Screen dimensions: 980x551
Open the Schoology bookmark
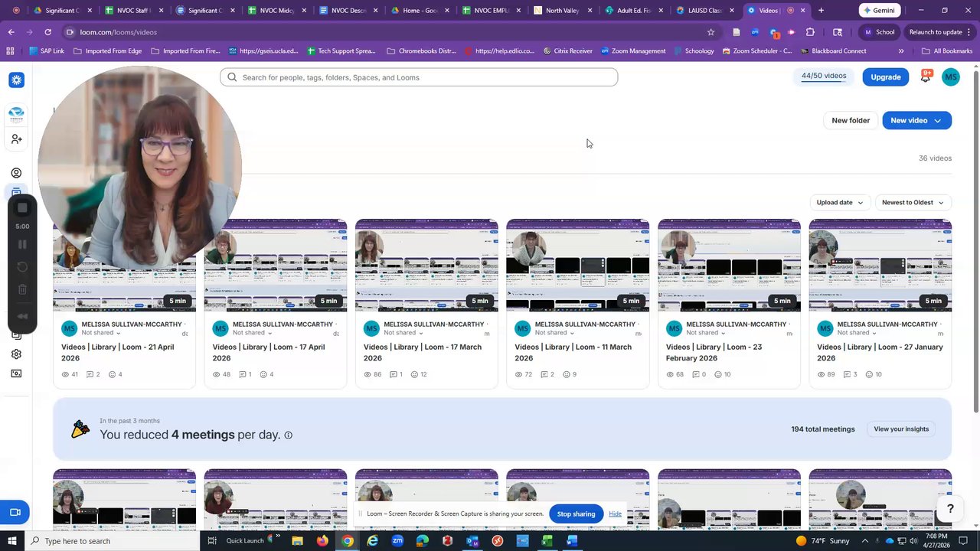point(693,51)
